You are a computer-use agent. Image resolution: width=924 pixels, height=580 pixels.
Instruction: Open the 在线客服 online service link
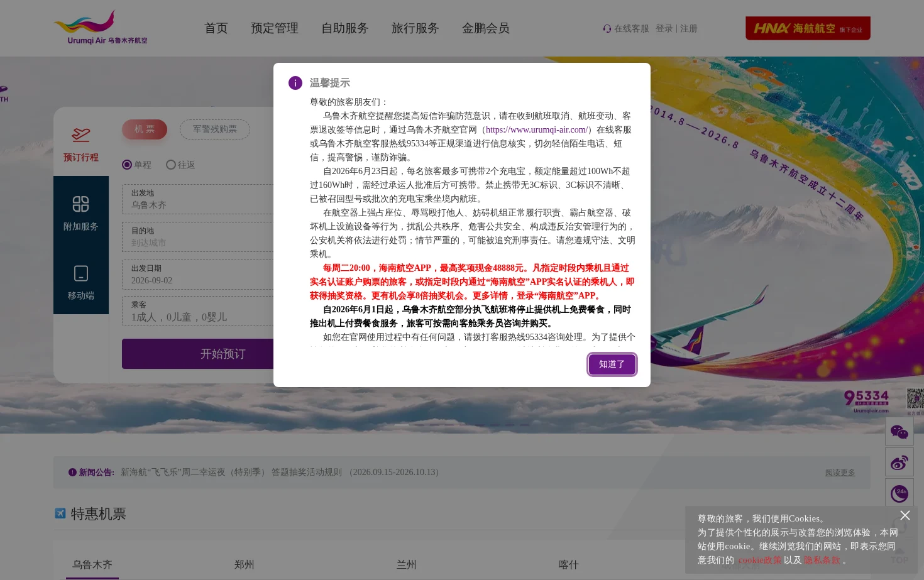tap(631, 29)
